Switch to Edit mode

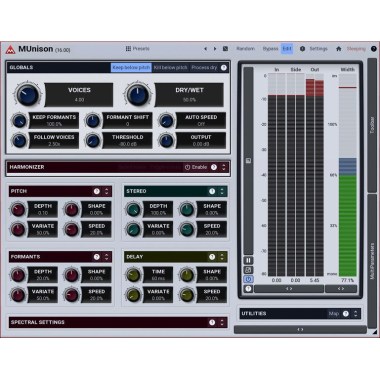point(287,49)
